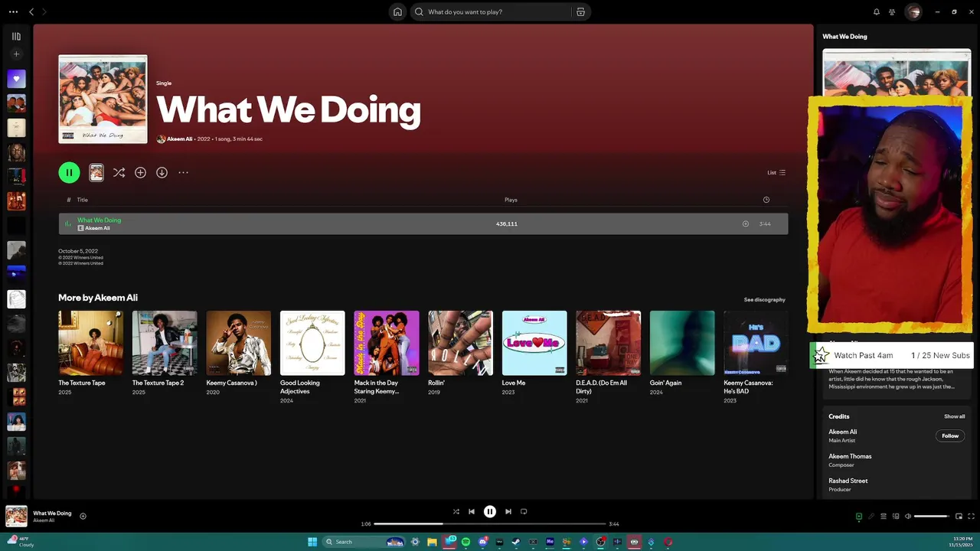Select the What We Doing track title
This screenshot has width=980, height=551.
99,220
